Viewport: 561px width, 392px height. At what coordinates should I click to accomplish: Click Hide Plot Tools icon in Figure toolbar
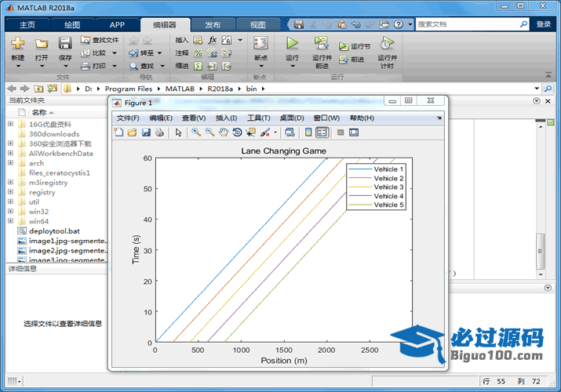(341, 132)
